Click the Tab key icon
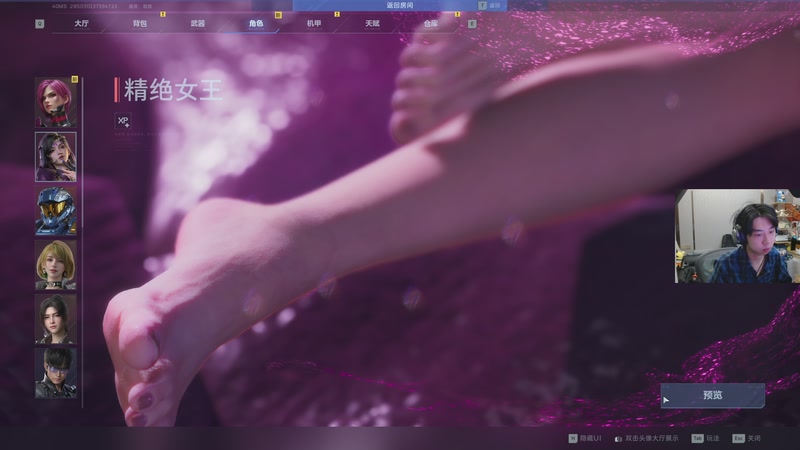800x450 pixels. coord(697,438)
